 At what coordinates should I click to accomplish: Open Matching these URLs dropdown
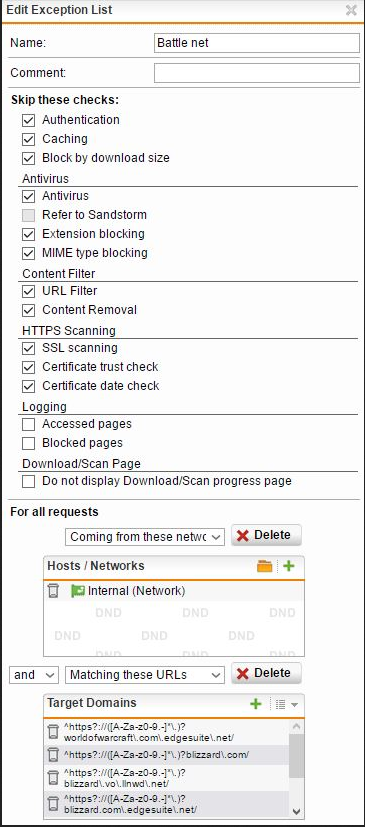[x=145, y=675]
